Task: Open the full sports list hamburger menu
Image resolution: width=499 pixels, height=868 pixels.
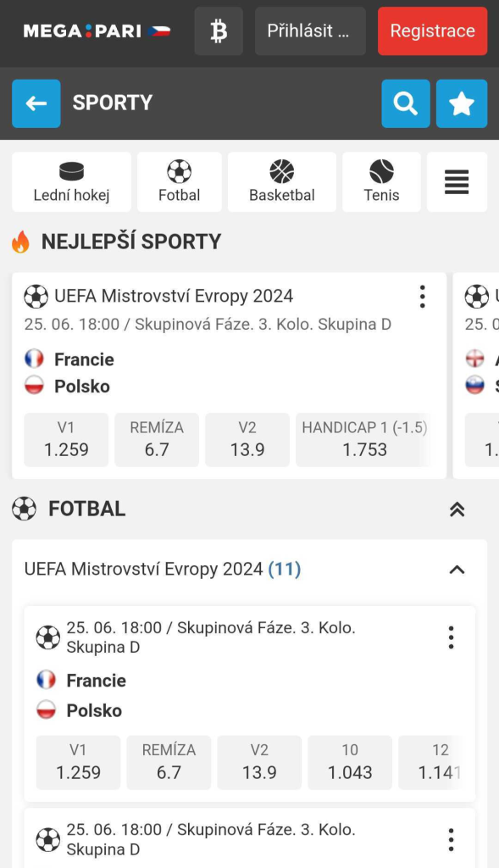Action: (457, 181)
